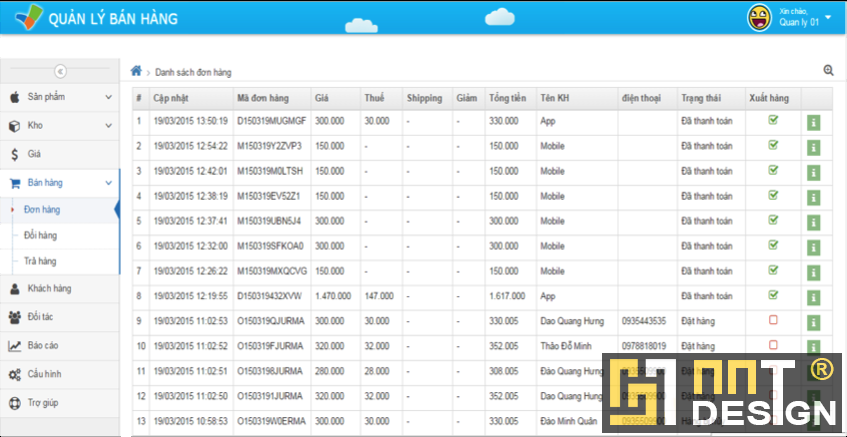This screenshot has height=437, width=847.
Task: Click the Đối tác group icon
Action: coord(15,317)
